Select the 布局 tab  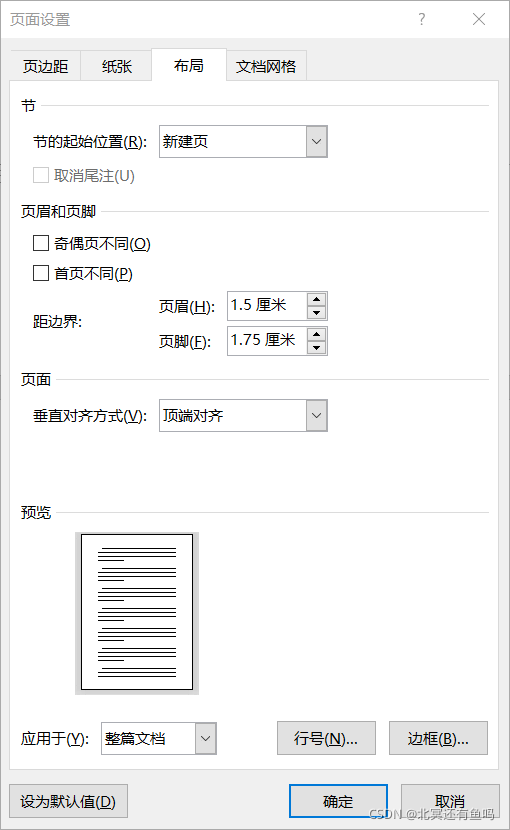[x=189, y=65]
